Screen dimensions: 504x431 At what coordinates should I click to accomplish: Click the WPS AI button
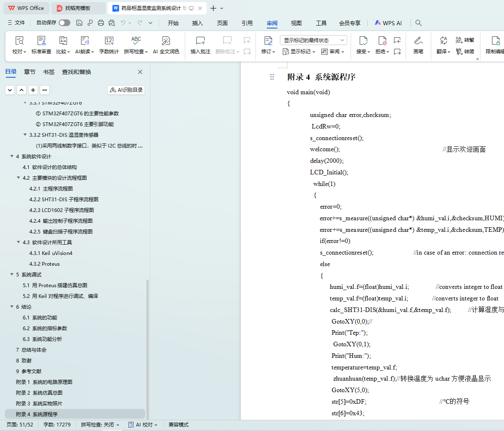click(x=388, y=23)
